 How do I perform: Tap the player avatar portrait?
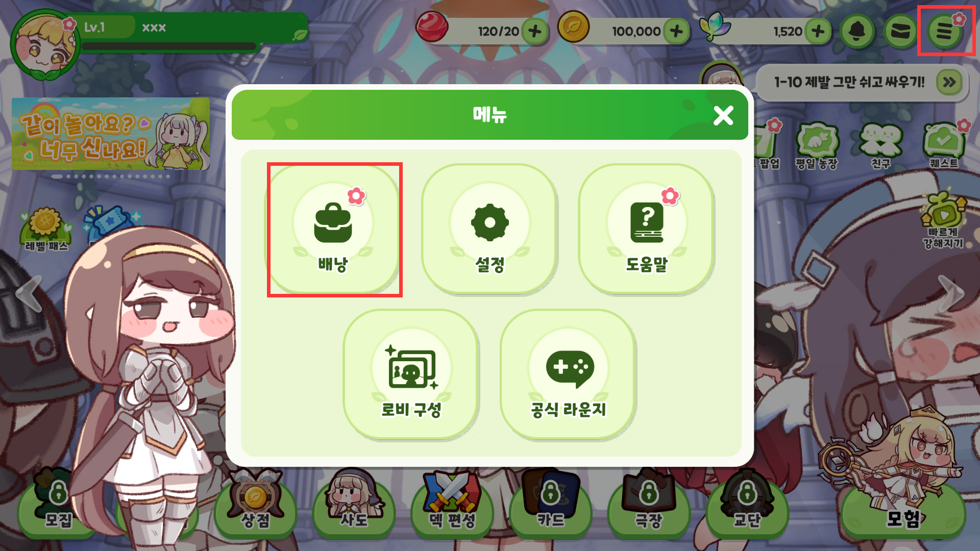(x=45, y=45)
